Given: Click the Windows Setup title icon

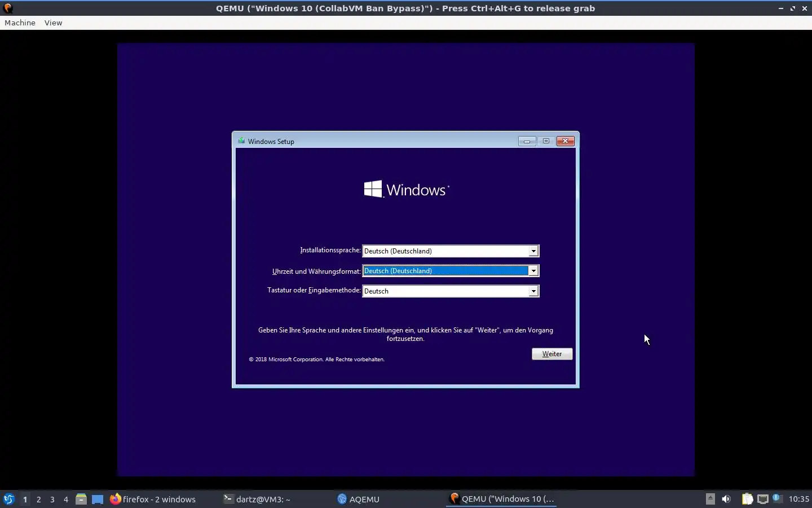Looking at the screenshot, I should [x=241, y=141].
